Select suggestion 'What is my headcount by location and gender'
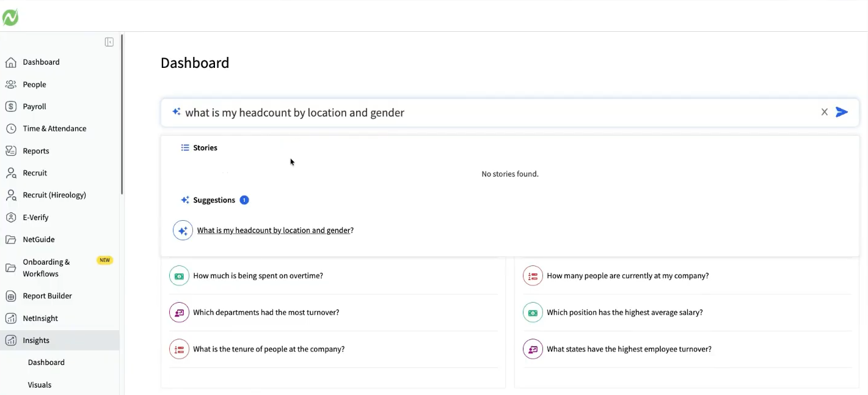The image size is (868, 395). coord(275,231)
